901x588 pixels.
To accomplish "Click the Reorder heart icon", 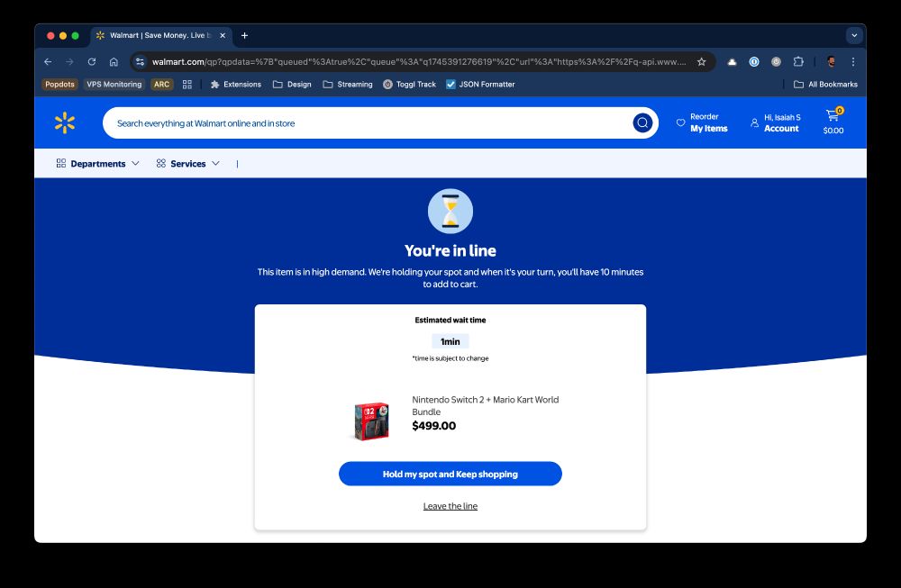I will click(680, 122).
